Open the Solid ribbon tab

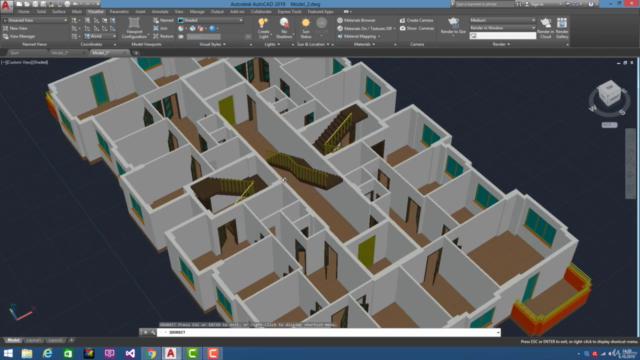(x=41, y=12)
